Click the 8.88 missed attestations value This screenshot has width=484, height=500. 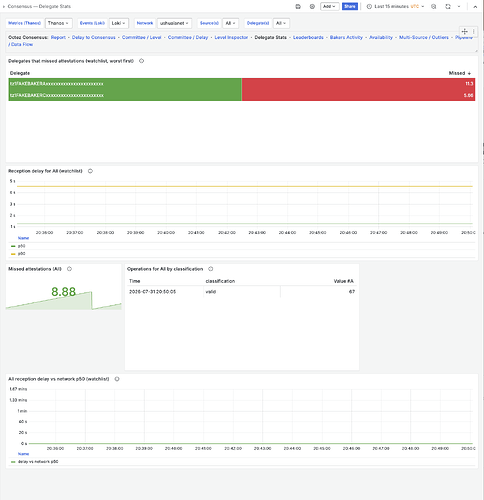pyautogui.click(x=63, y=292)
